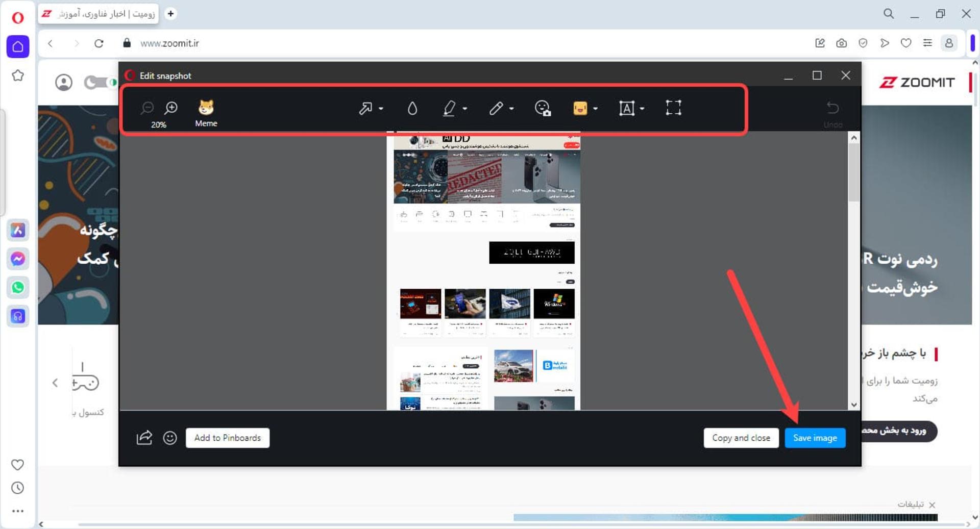Select the Meme tool in snapshot editor
980x529 pixels.
(x=206, y=113)
